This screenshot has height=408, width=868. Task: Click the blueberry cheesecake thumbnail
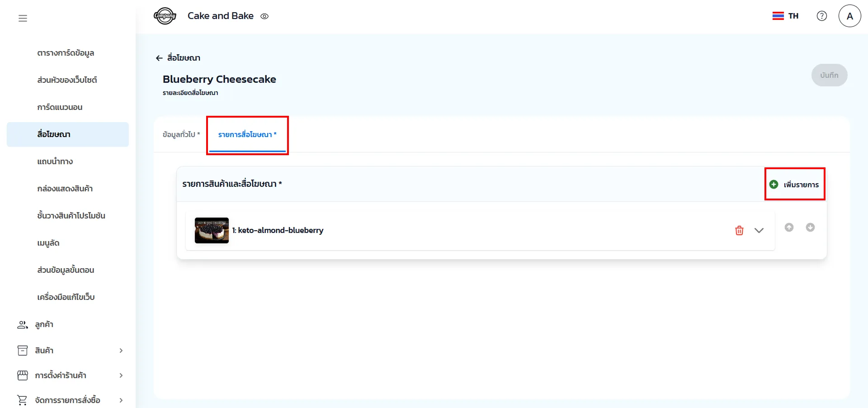[x=212, y=230]
